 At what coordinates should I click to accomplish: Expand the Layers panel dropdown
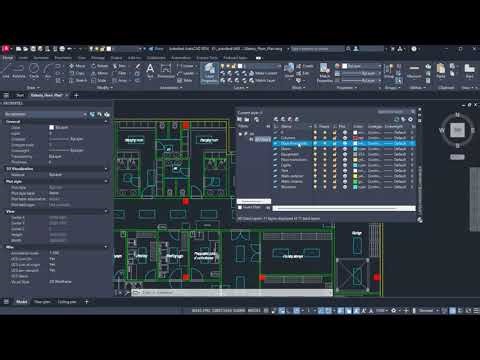[x=240, y=88]
